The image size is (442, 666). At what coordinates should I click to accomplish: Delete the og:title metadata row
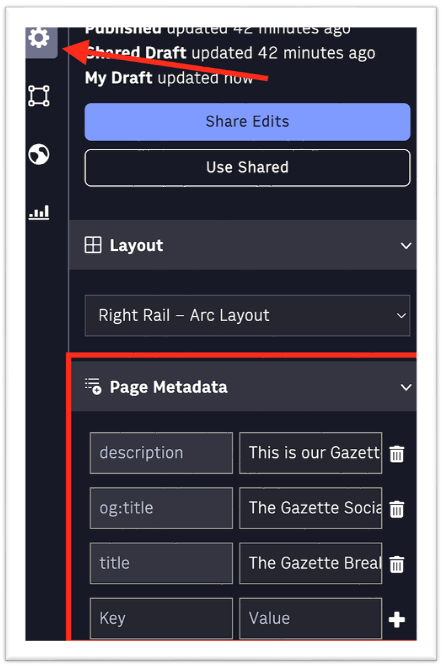coord(397,509)
